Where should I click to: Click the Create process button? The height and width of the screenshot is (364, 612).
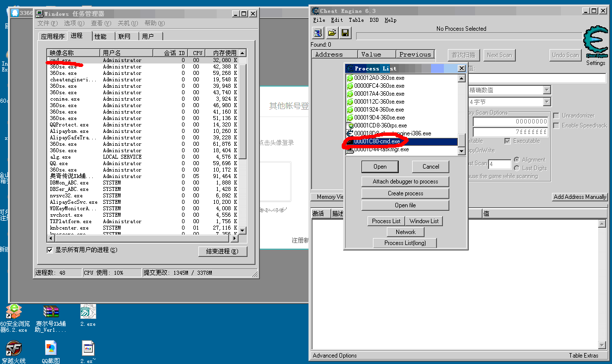tap(405, 193)
